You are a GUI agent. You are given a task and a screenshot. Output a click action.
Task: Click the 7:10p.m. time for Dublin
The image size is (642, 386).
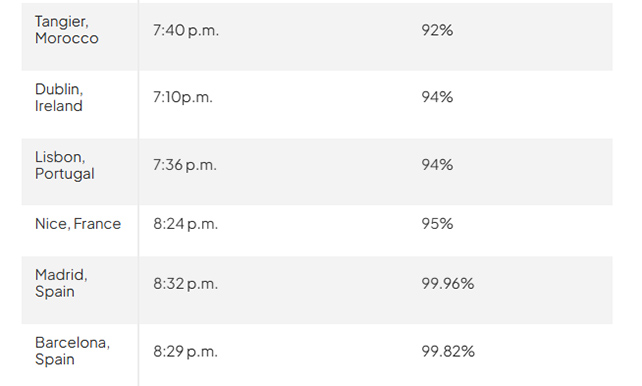click(183, 97)
